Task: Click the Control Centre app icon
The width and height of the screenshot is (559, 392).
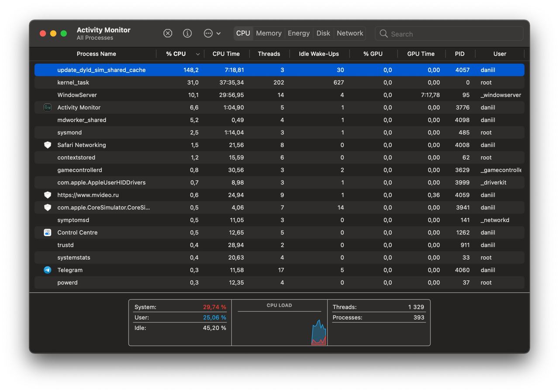Action: (48, 233)
